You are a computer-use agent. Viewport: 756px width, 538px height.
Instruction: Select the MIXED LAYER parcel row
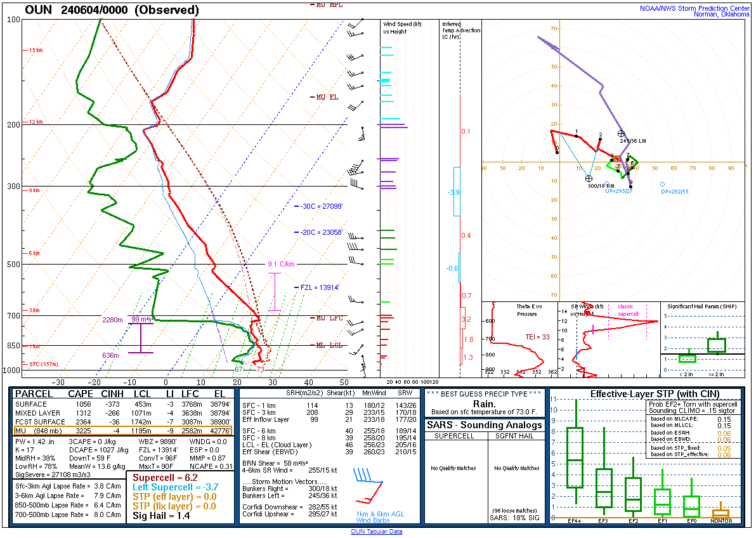coord(123,413)
